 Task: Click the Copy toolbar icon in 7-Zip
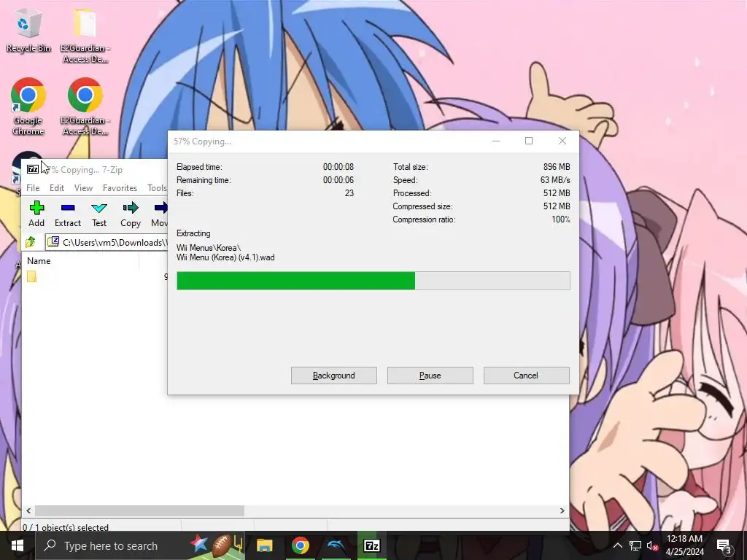[131, 208]
